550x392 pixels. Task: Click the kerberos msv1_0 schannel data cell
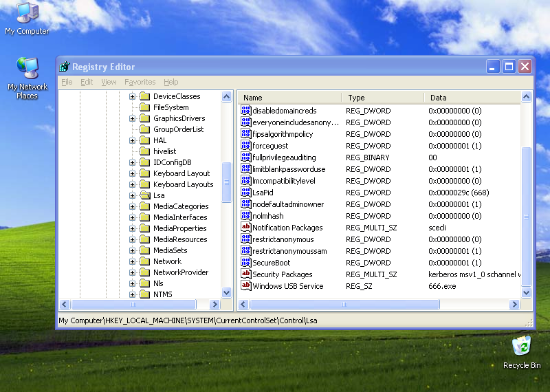pos(474,274)
